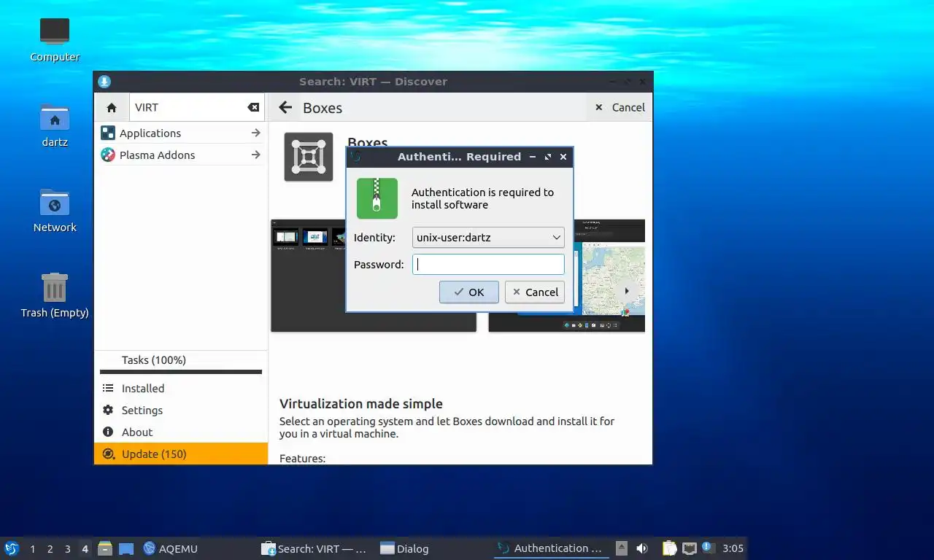
Task: Open the Lubuntu start menu
Action: tap(12, 548)
